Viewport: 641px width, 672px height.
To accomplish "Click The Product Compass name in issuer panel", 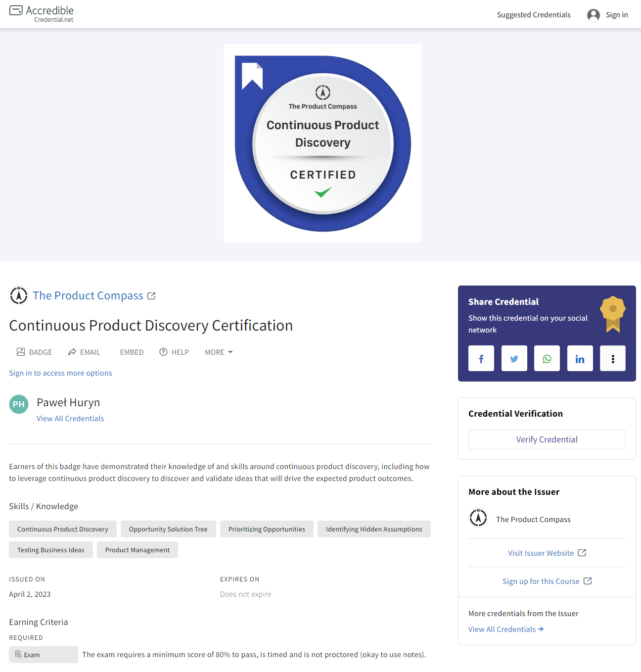I will (533, 520).
